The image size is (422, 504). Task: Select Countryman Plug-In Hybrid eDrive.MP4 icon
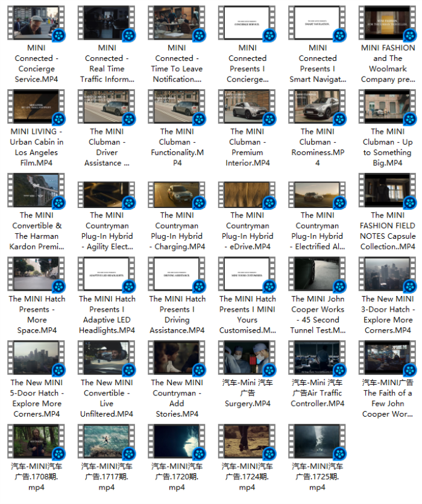(247, 195)
